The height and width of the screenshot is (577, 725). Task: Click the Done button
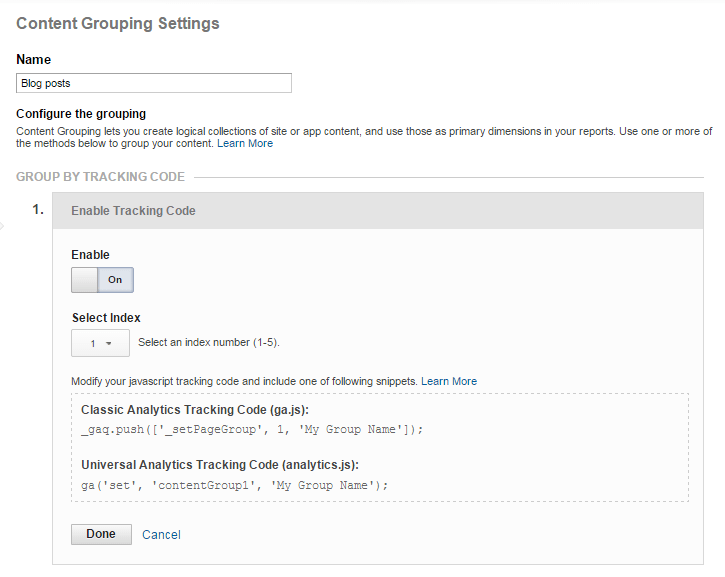pos(101,534)
